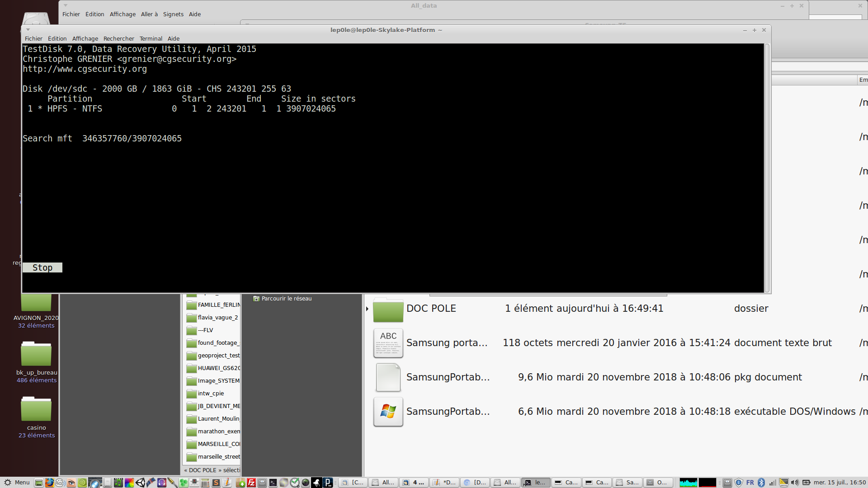Click the FR keyboard layout indicator
The image size is (868, 488).
750,483
